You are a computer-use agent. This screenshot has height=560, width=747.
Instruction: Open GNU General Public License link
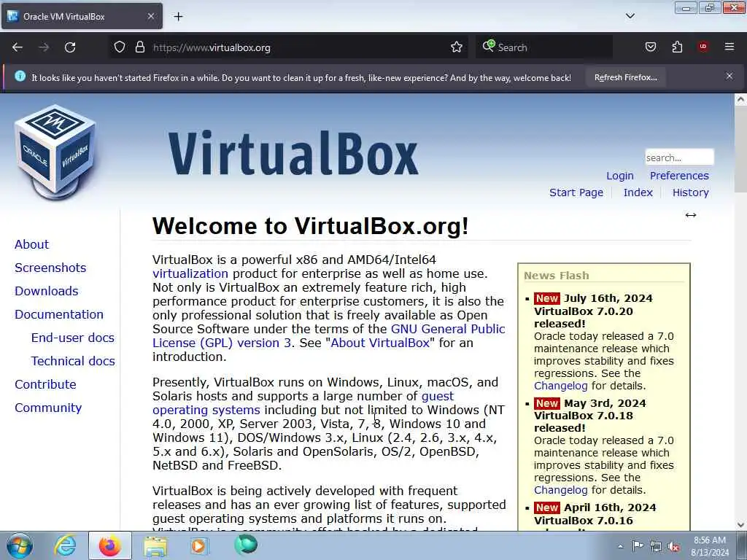(448, 329)
